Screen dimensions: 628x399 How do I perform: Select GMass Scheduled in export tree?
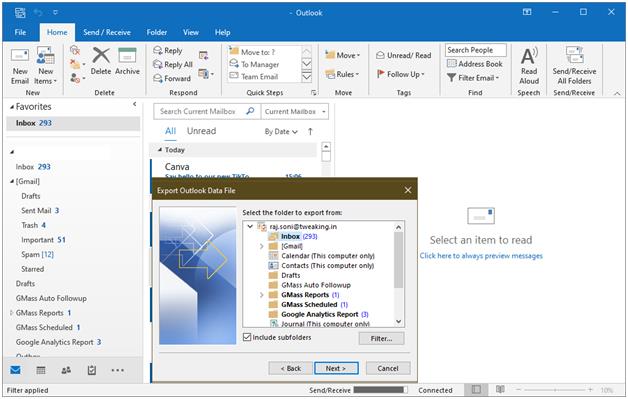(309, 304)
